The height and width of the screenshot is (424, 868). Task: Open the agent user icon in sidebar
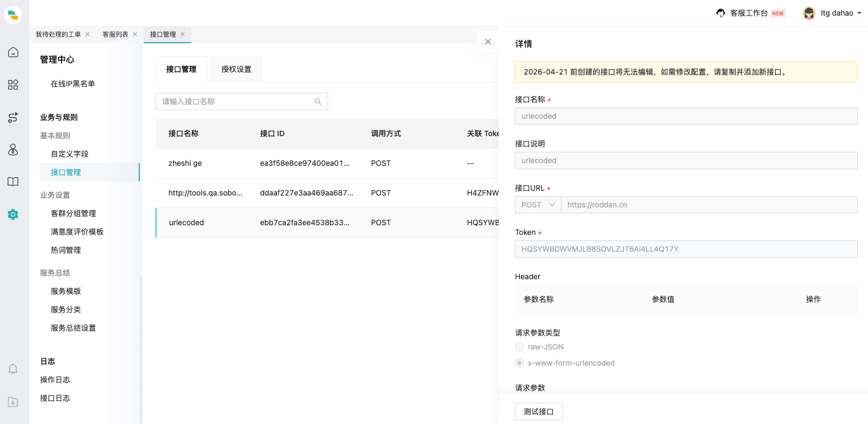coord(13,150)
